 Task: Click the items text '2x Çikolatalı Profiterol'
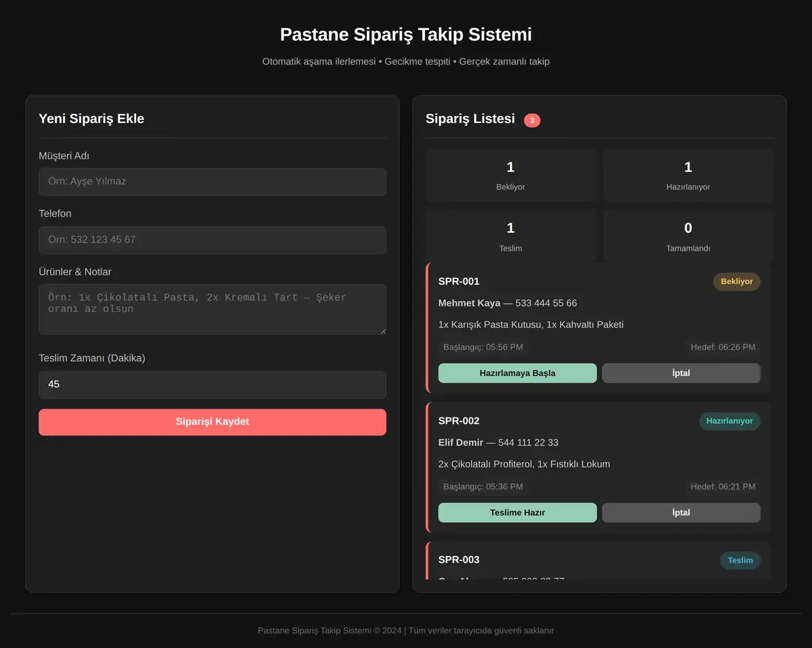coord(485,464)
